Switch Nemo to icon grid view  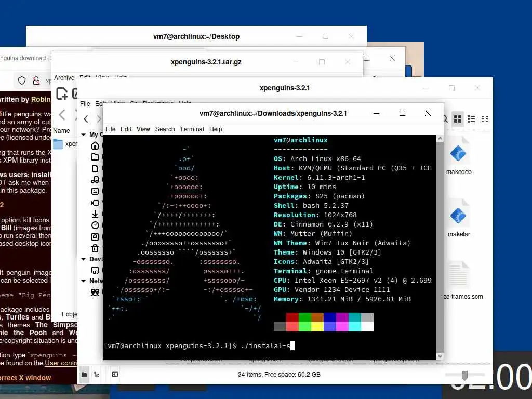(x=458, y=119)
